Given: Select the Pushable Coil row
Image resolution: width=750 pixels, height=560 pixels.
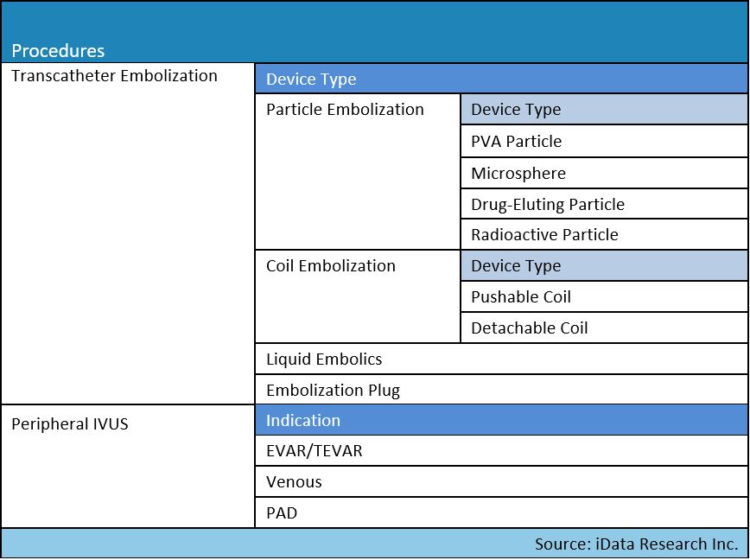Looking at the screenshot, I should [604, 296].
